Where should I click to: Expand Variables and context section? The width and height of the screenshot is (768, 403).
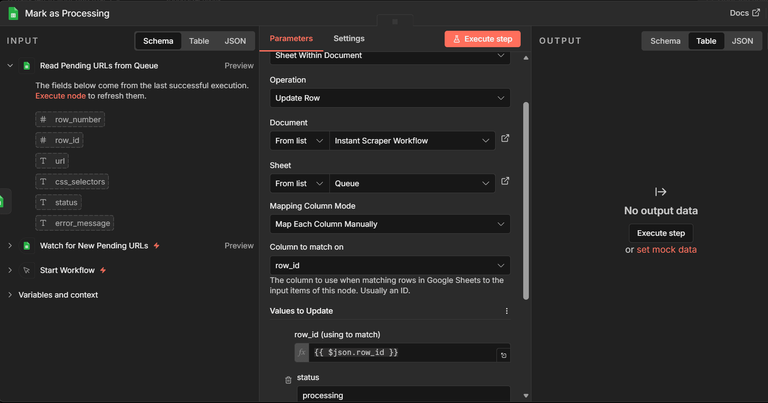[10, 295]
